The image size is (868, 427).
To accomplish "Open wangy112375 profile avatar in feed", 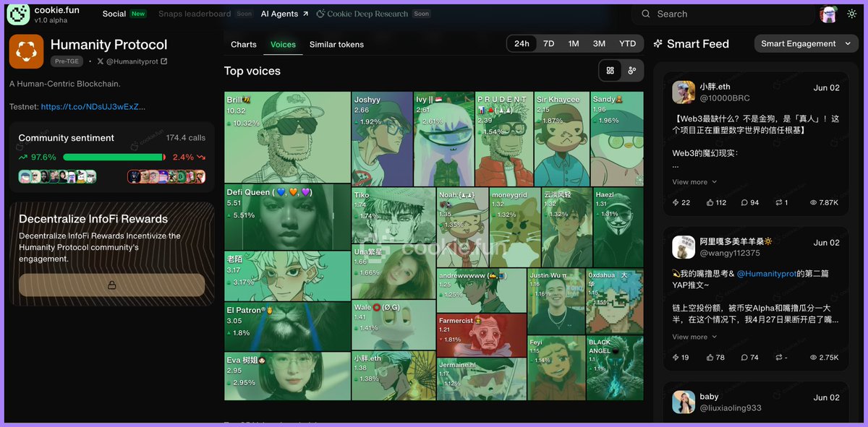I will tap(684, 247).
